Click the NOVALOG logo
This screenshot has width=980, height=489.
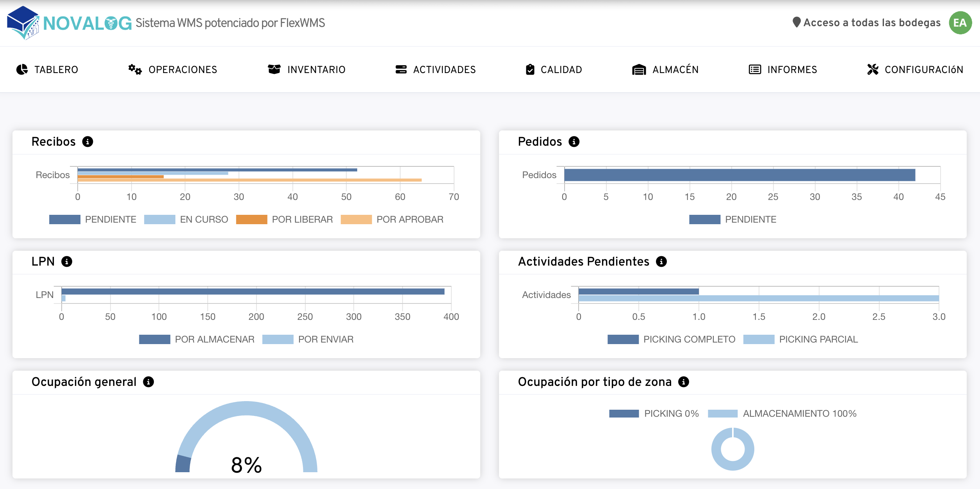click(x=66, y=23)
